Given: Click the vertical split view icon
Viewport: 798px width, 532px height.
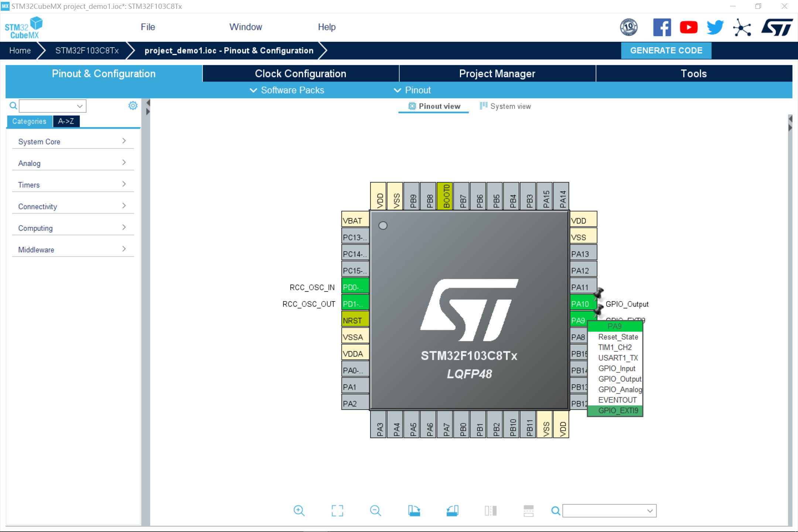Looking at the screenshot, I should [x=529, y=511].
